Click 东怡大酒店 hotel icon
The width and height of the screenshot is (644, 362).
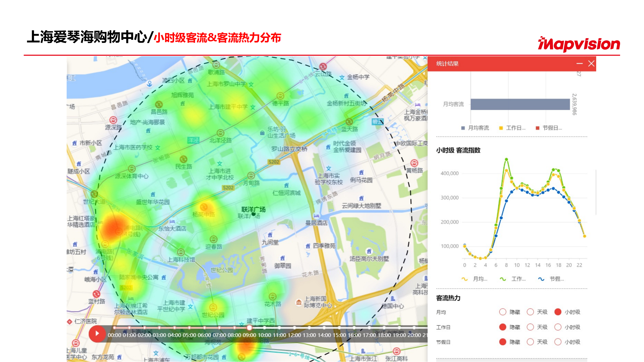(172, 221)
